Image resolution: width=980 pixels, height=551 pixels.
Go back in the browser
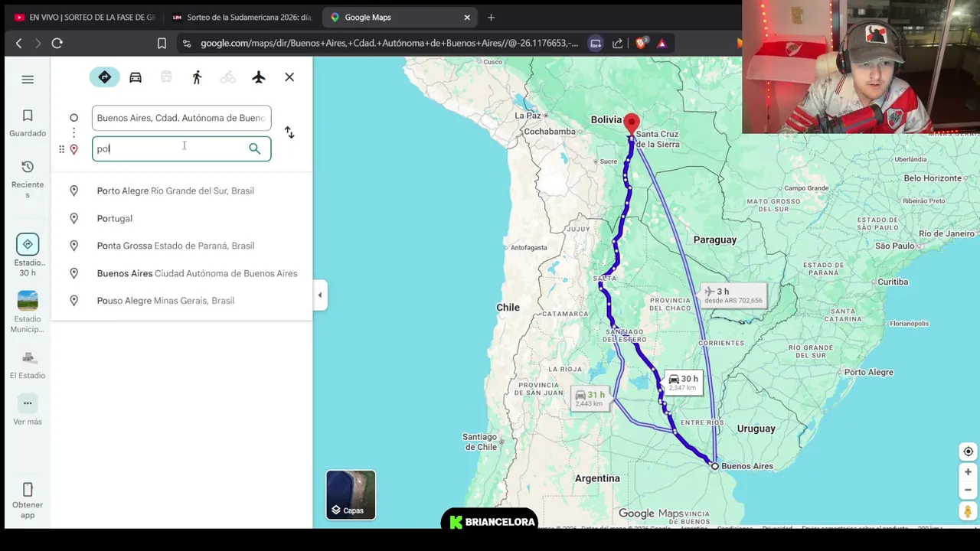(x=19, y=44)
